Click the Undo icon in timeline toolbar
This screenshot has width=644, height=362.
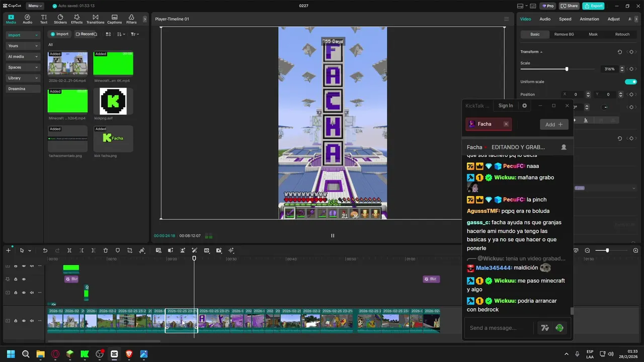(45, 250)
